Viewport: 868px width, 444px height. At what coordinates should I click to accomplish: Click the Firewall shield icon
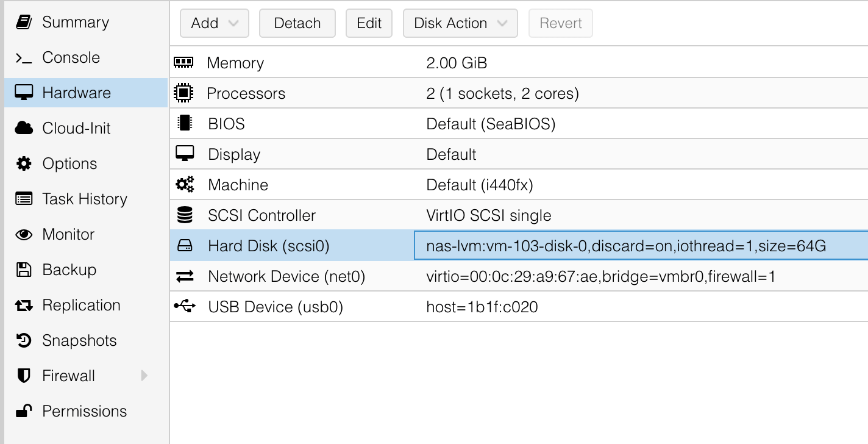[x=24, y=376]
